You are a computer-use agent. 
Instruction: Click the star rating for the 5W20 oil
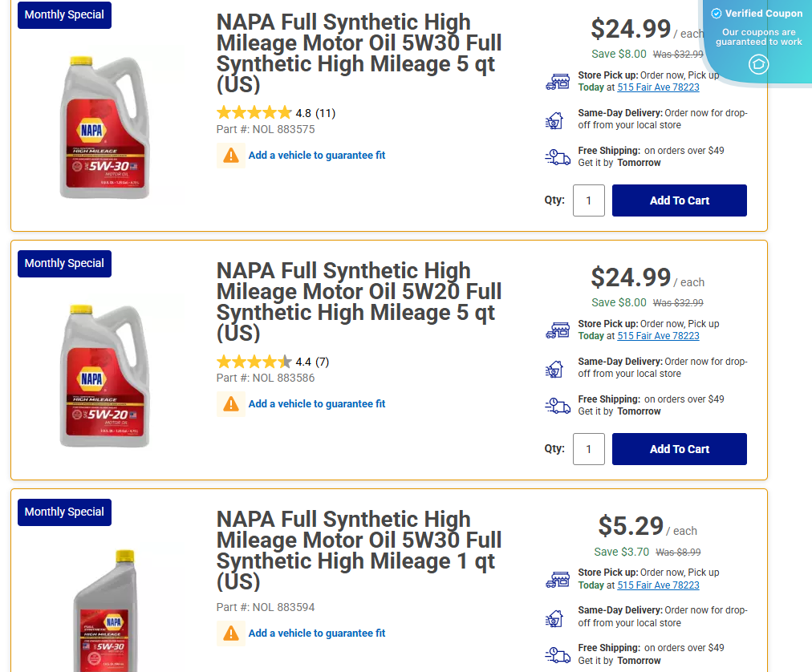(254, 362)
